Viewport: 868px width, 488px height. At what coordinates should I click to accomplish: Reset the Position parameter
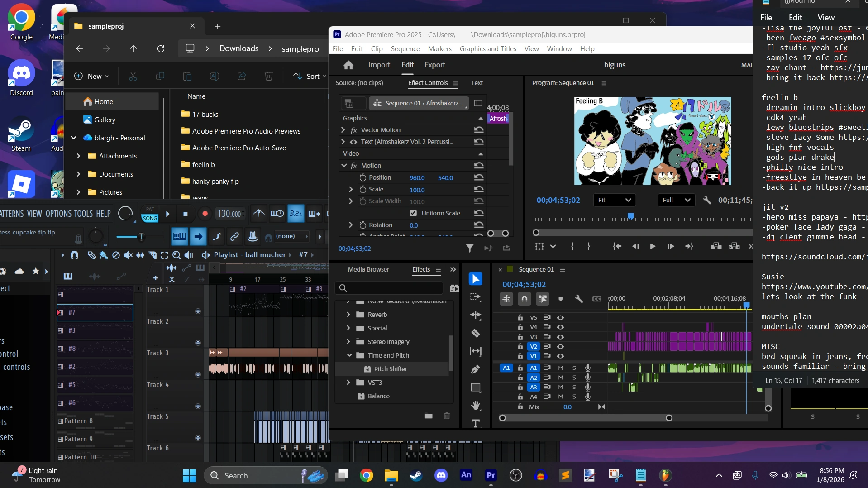tap(479, 177)
